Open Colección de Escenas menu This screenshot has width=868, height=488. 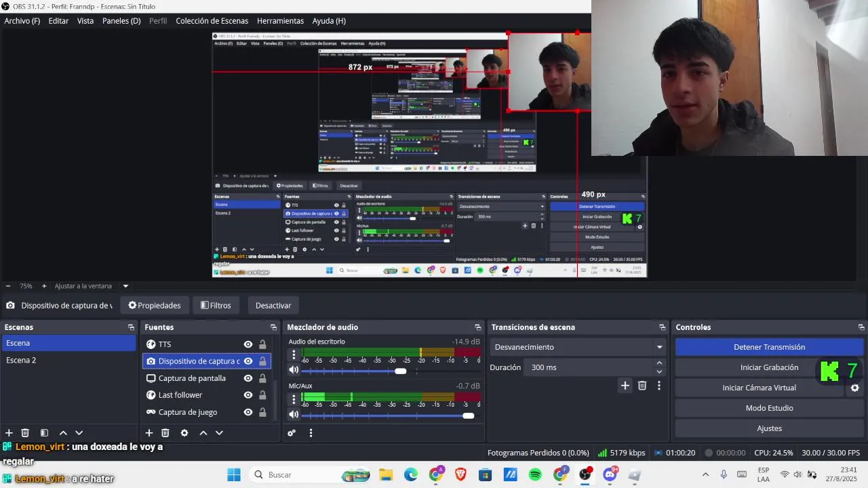coord(212,21)
